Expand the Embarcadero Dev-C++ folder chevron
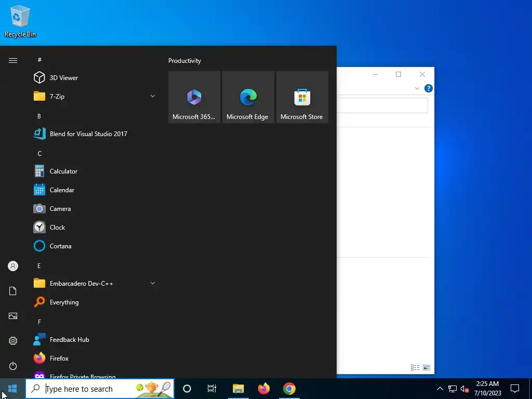 click(x=153, y=283)
